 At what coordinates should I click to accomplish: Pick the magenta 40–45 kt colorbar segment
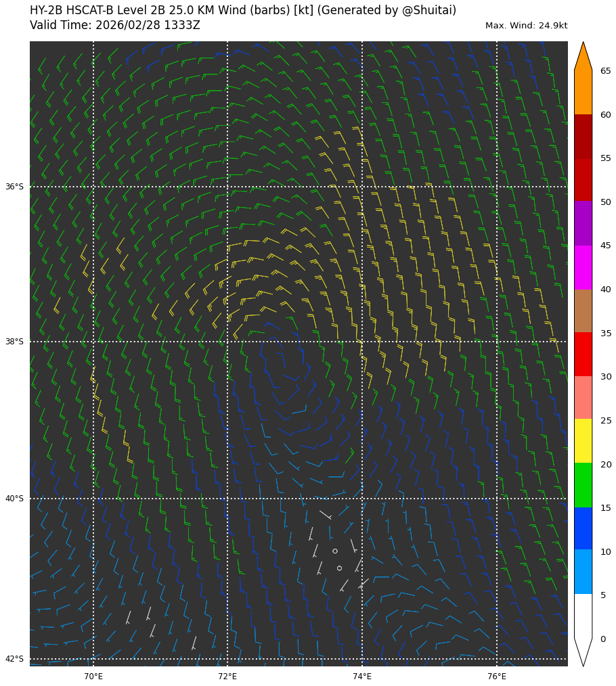coord(583,267)
